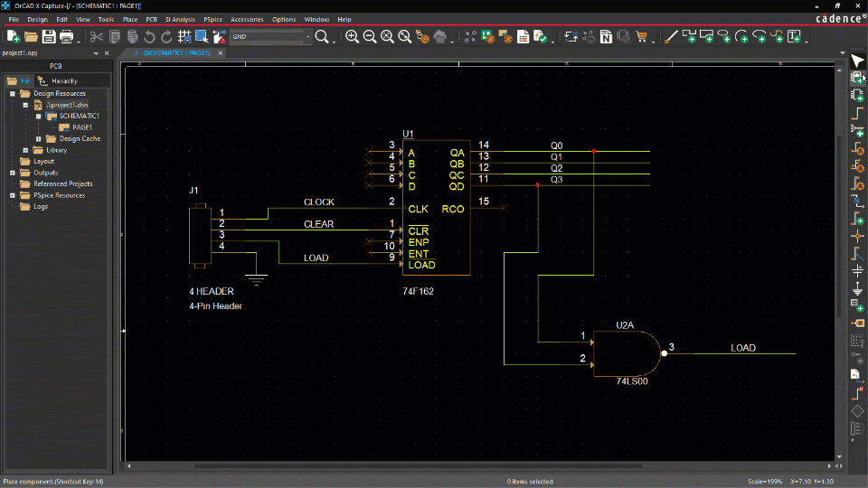This screenshot has width=868, height=488.
Task: Collapse the project1.dsn tree node
Action: [25, 105]
